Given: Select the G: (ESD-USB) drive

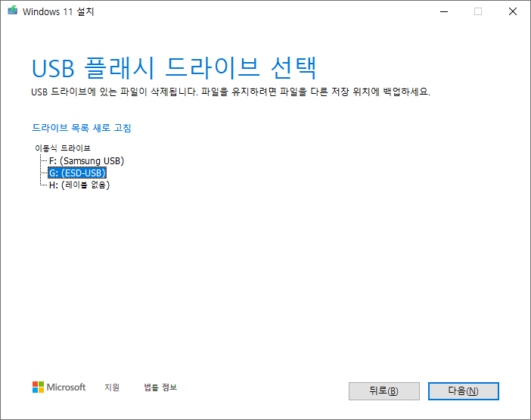Looking at the screenshot, I should tap(77, 173).
